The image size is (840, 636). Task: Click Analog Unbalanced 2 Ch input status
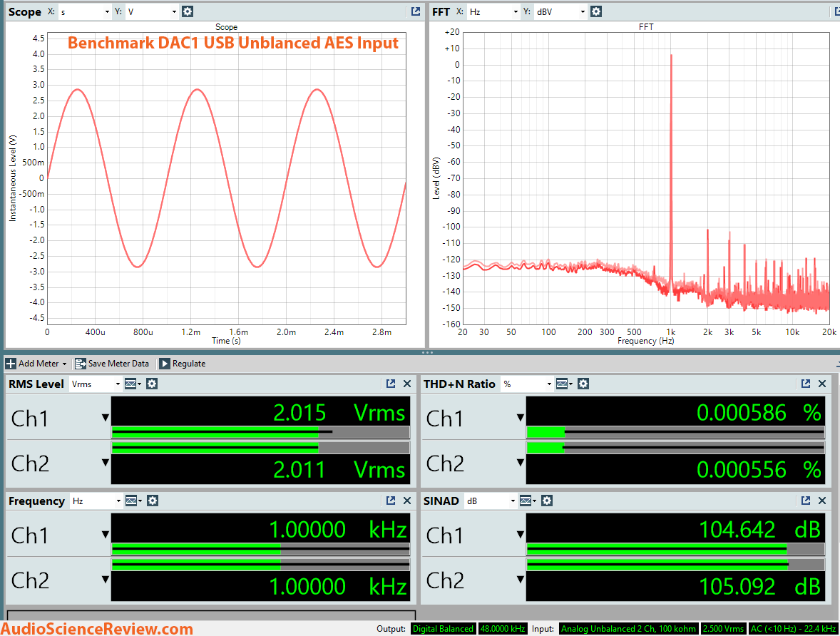tap(628, 628)
